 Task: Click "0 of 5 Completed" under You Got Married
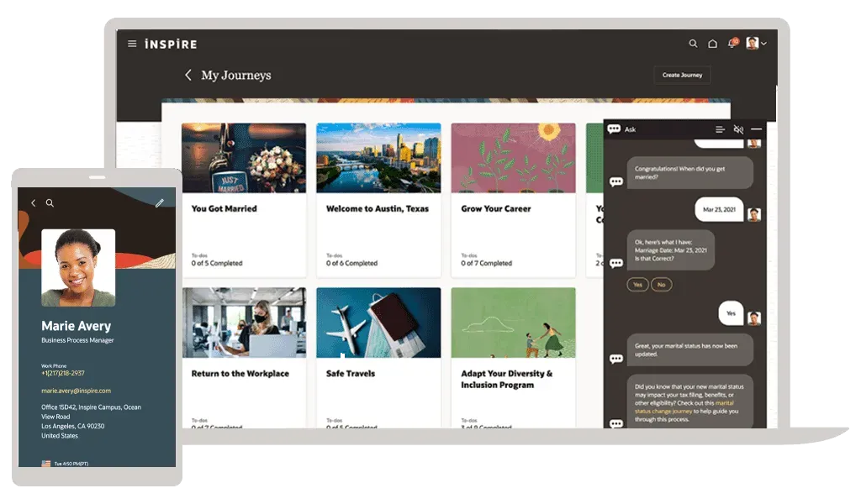[217, 263]
